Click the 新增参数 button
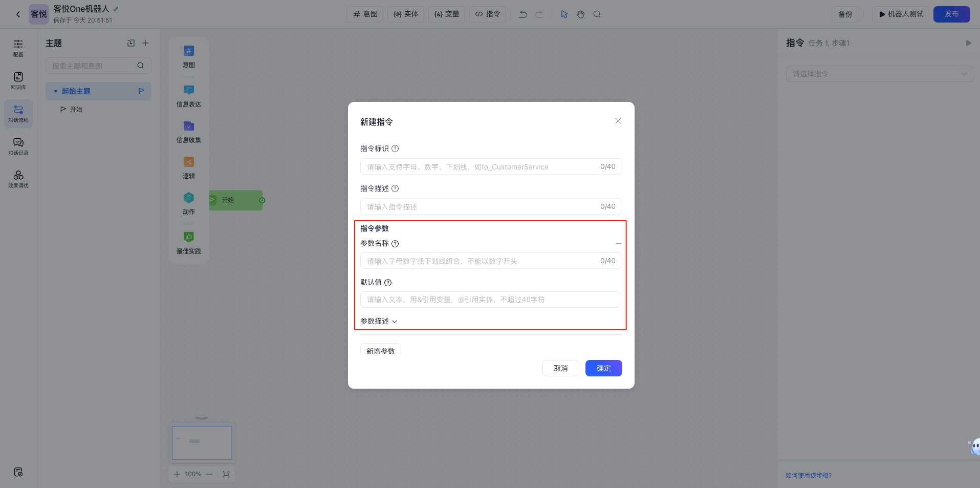 pyautogui.click(x=380, y=350)
